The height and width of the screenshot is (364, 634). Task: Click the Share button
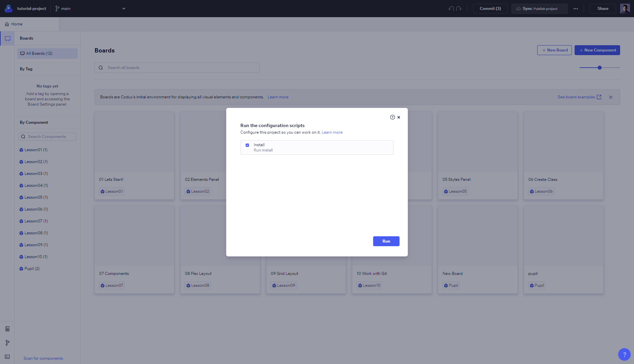pyautogui.click(x=603, y=9)
